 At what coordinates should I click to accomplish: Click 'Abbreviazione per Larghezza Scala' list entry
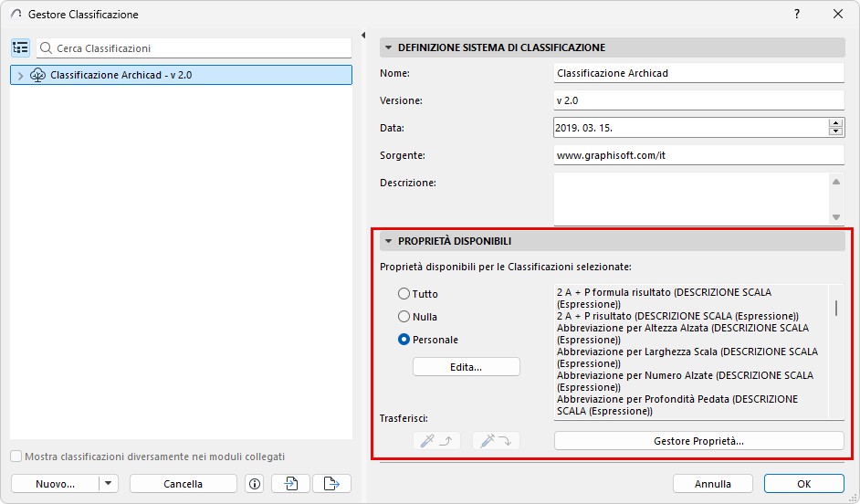687,358
